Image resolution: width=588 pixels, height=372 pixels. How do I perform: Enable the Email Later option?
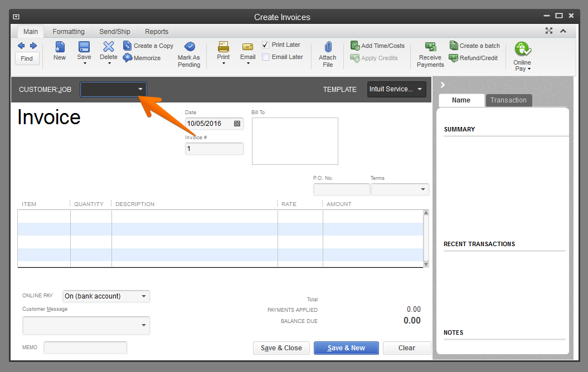265,57
